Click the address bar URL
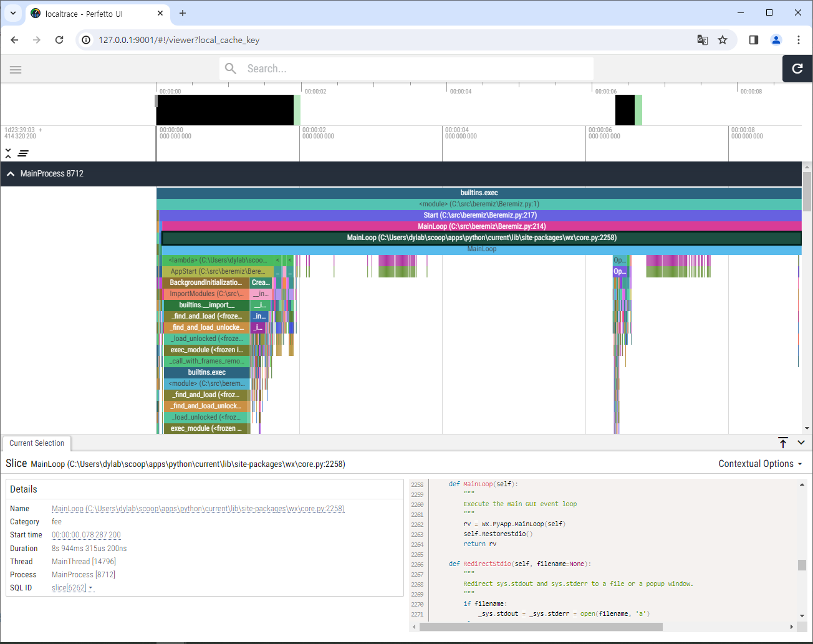 tap(179, 40)
